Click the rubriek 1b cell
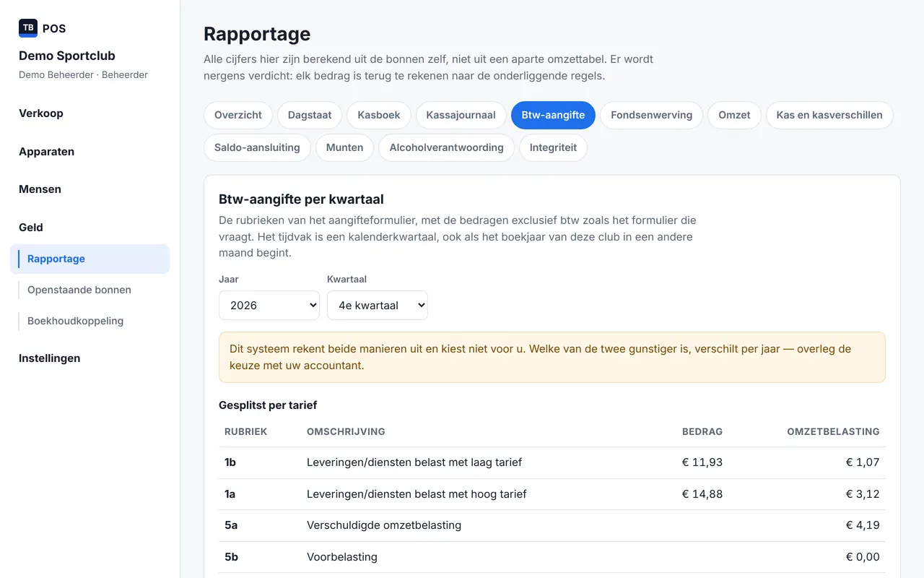924x578 pixels. pos(230,462)
